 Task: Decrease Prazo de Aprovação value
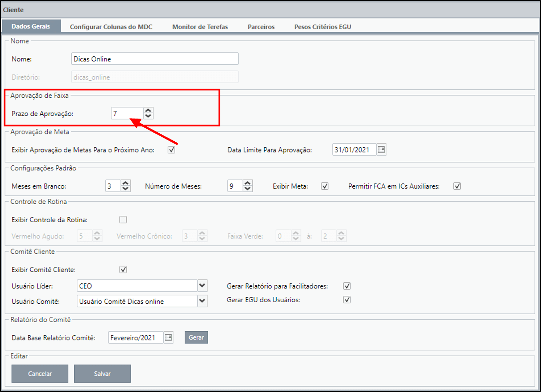point(148,116)
